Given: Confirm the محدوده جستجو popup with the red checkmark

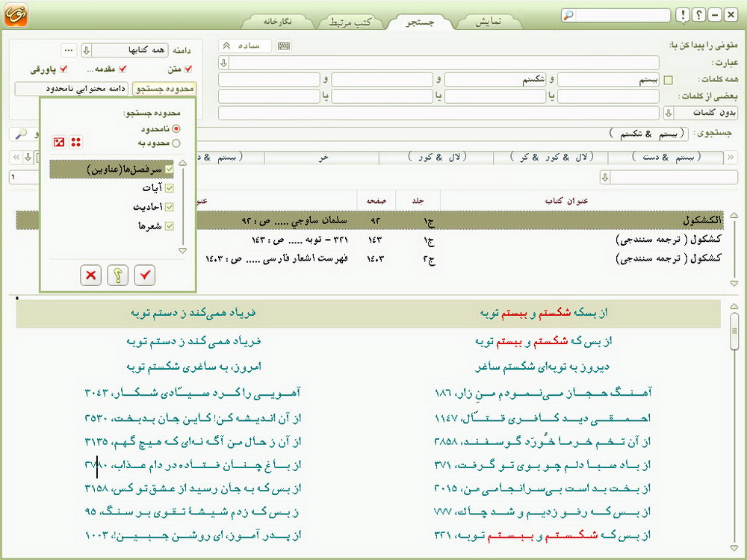Looking at the screenshot, I should click(x=145, y=275).
